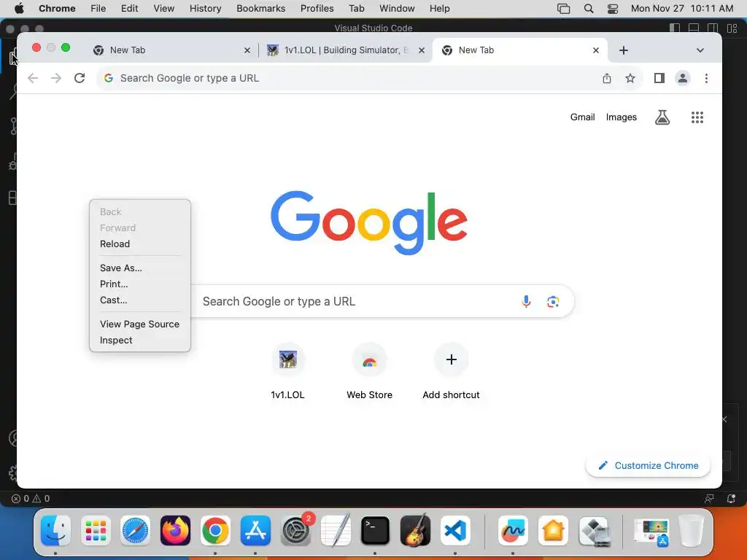Close the active New Tab tab
The width and height of the screenshot is (747, 560).
pyautogui.click(x=596, y=50)
